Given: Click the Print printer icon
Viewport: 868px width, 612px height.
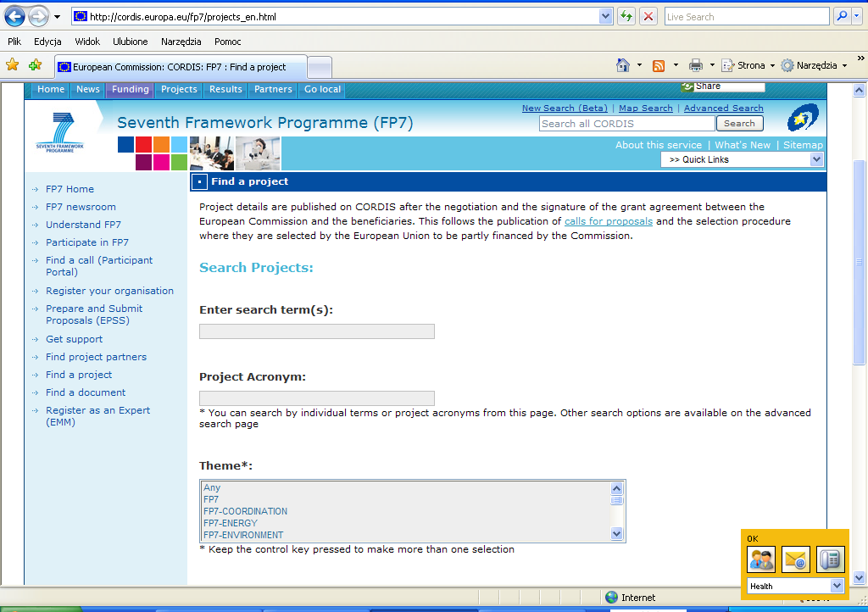Looking at the screenshot, I should coord(695,65).
